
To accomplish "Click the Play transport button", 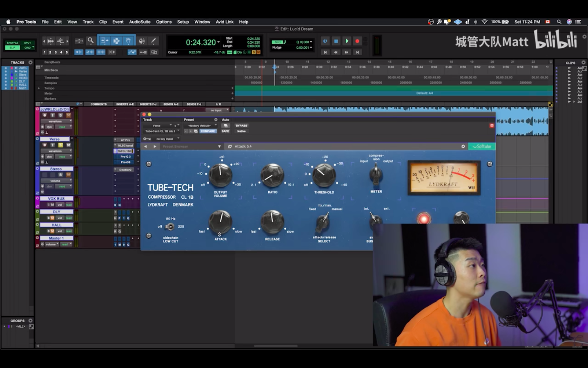I will [x=347, y=41].
